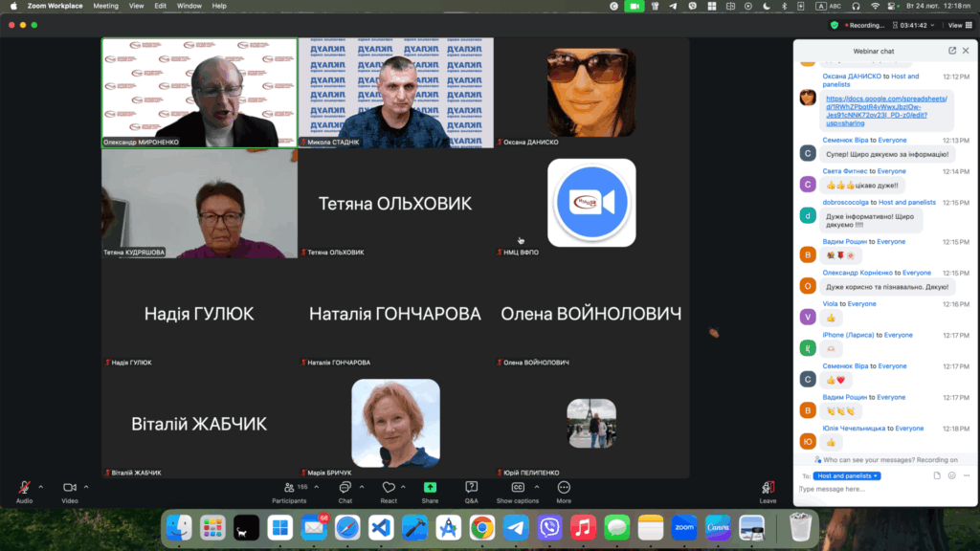Open the 'Host and panelists' recipient dropdown
Viewport: 980px width, 551px height.
(x=847, y=475)
